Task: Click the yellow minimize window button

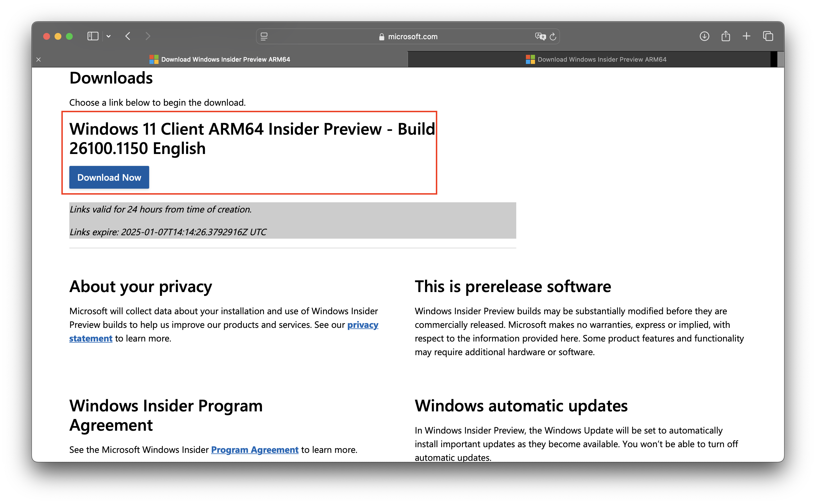Action: pyautogui.click(x=58, y=36)
